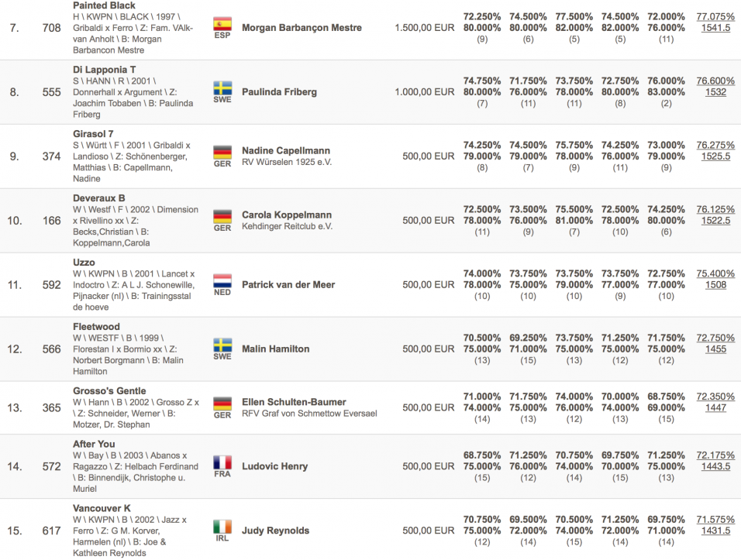Image resolution: width=741 pixels, height=560 pixels.
Task: Select rider name Judy Reynolds
Action: coord(275,531)
